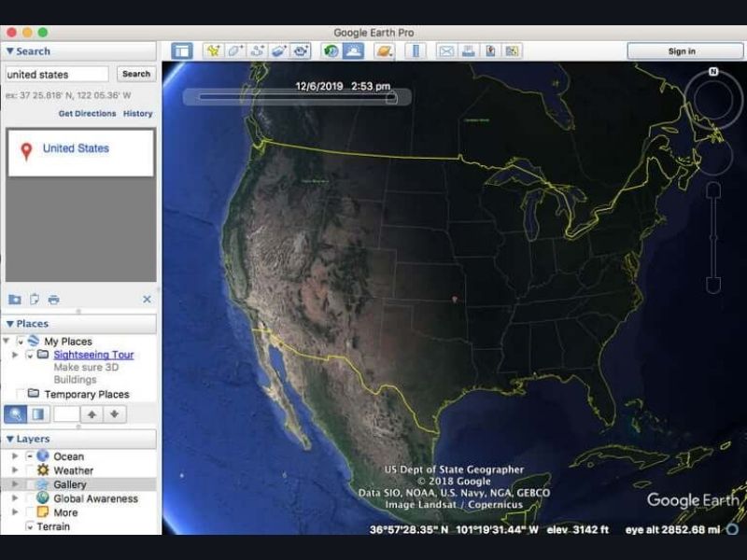
Task: Expand the Weather layer arrow
Action: coord(15,470)
